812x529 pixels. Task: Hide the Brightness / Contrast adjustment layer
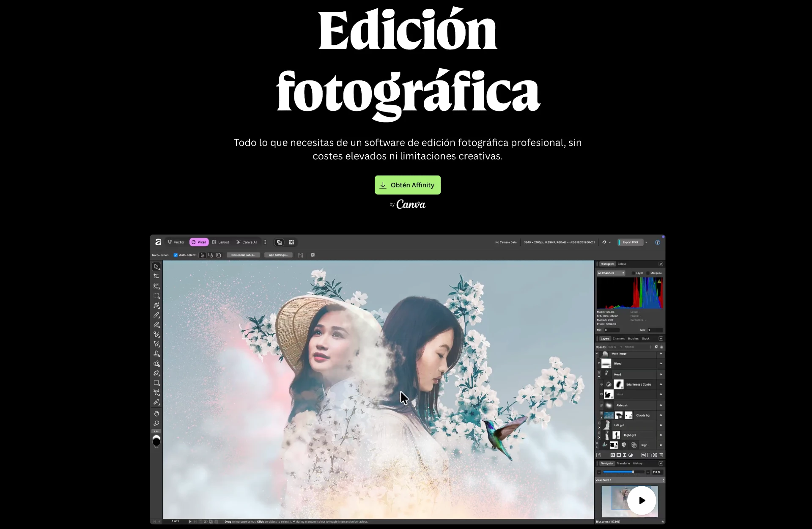(661, 384)
